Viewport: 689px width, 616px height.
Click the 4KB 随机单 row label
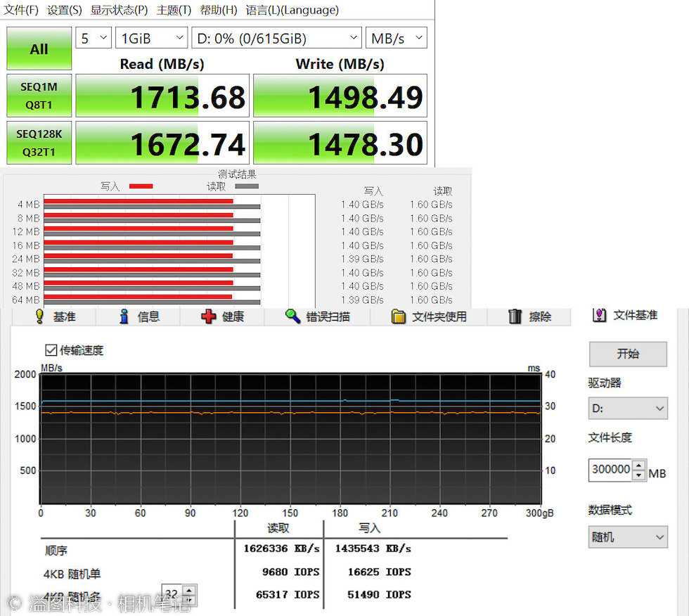(72, 574)
